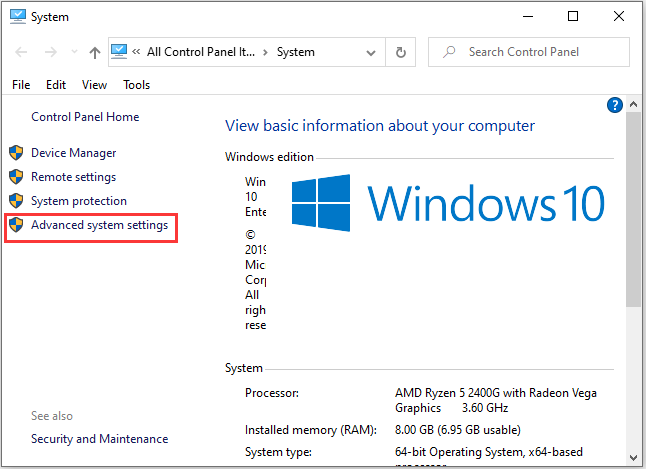This screenshot has height=469, width=646.
Task: Click the Back navigation arrow
Action: pos(21,52)
